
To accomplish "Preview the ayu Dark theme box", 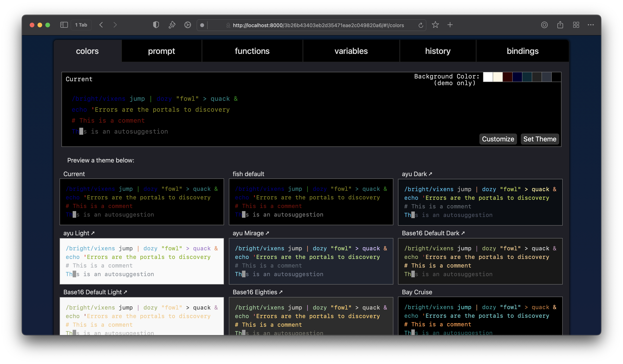I will point(480,202).
